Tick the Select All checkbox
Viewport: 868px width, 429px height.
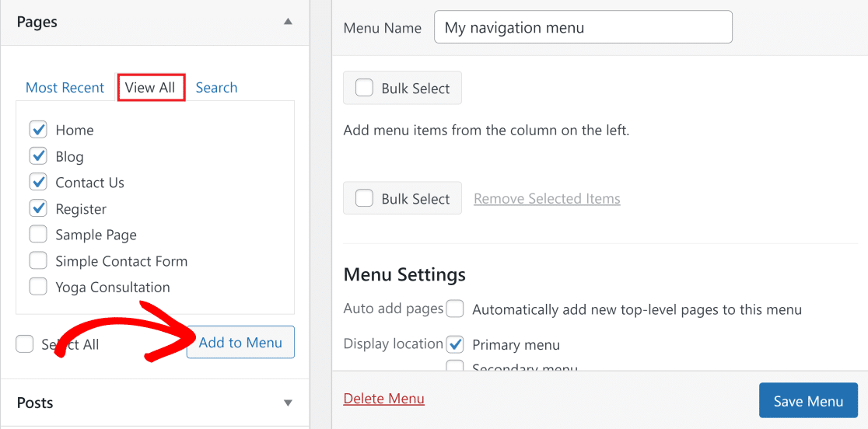[24, 344]
